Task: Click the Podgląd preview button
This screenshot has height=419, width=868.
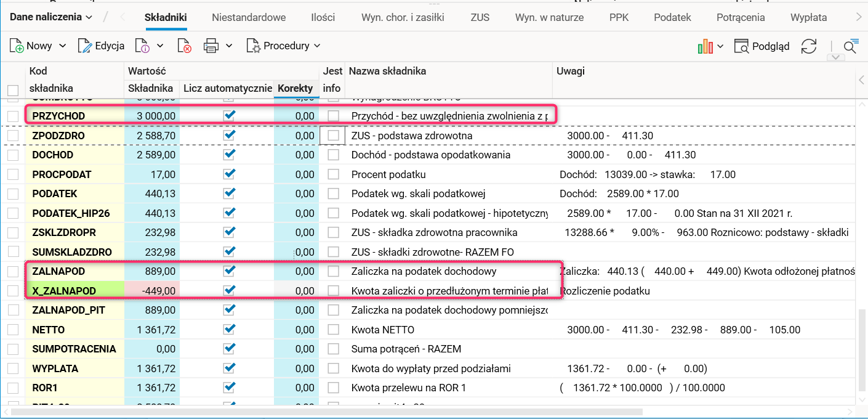Action: (x=762, y=46)
